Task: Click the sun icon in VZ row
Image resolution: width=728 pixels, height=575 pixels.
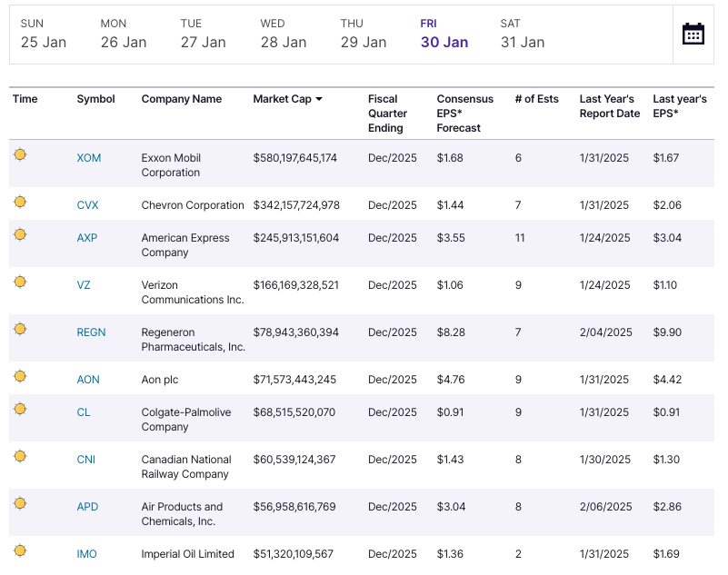Action: point(20,283)
